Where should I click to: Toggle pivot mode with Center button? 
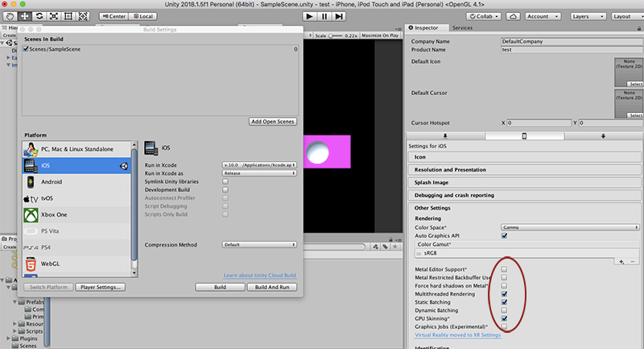(114, 16)
